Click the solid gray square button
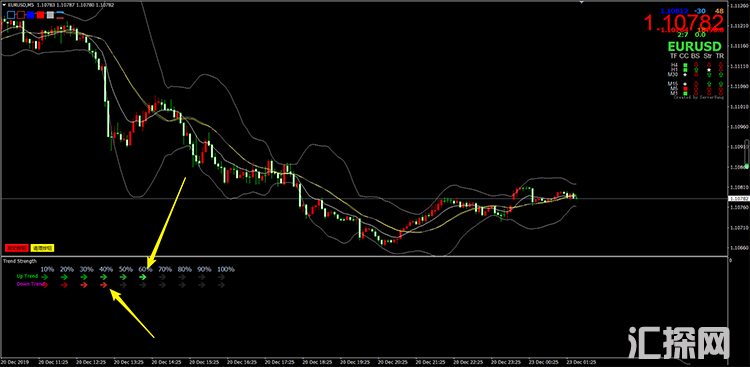Image resolution: width=750 pixels, height=367 pixels. (50, 15)
